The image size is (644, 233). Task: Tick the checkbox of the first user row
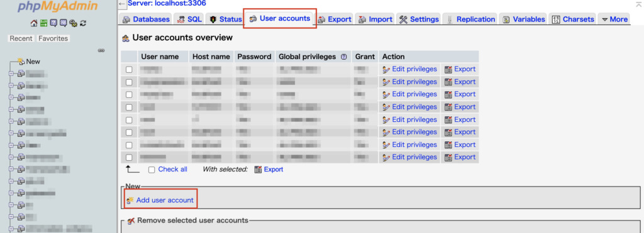click(x=129, y=69)
